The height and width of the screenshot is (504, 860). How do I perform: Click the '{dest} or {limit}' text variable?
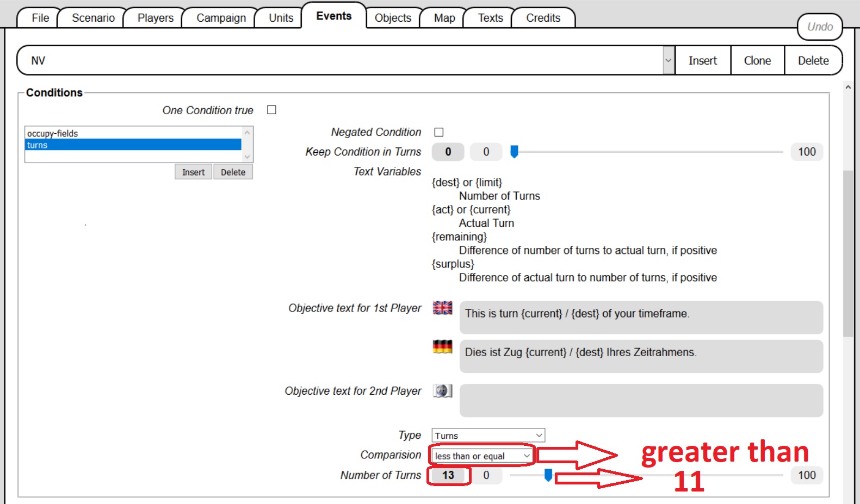point(467,182)
